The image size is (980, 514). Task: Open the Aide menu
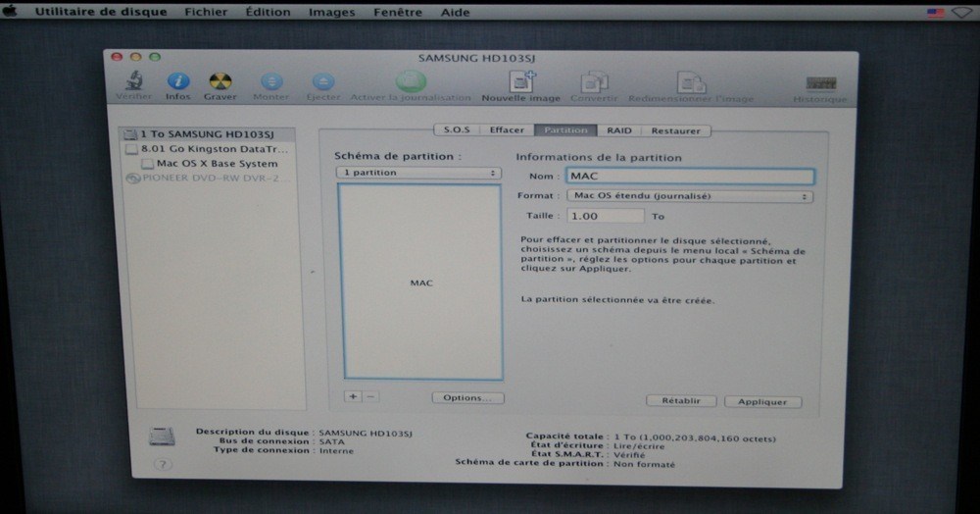(455, 13)
